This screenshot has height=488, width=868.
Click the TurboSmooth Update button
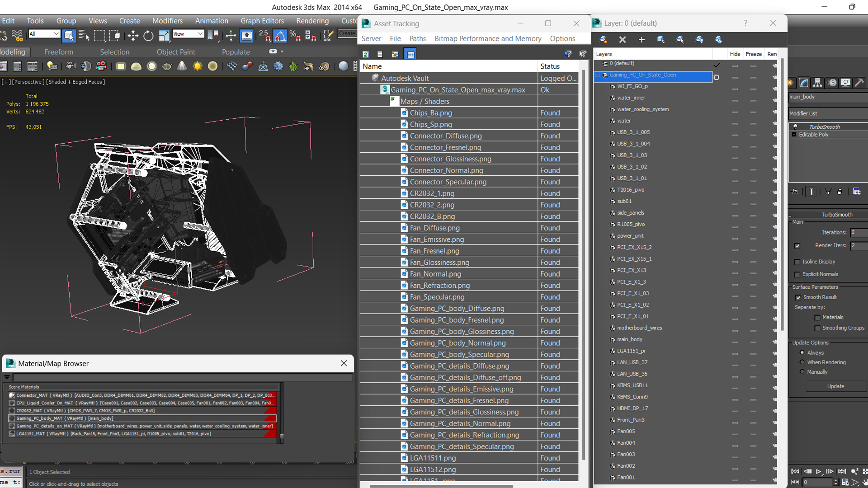point(835,386)
